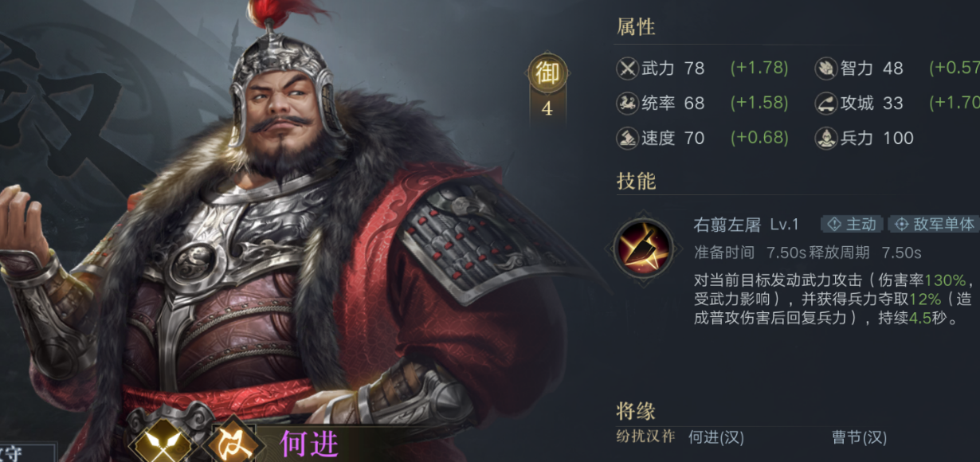
Task: Click the 何进 general name label
Action: point(310,444)
